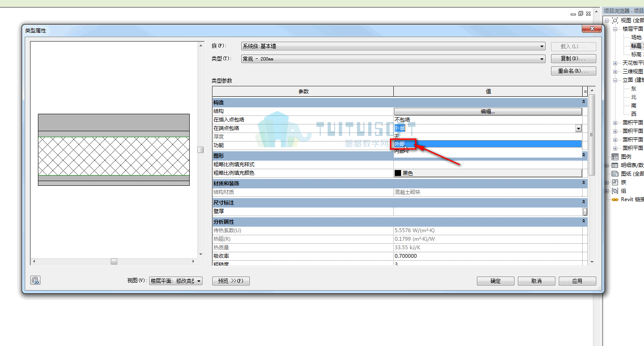Click the 图例 legend icon in project browser
The height and width of the screenshot is (346, 644).
pyautogui.click(x=615, y=156)
